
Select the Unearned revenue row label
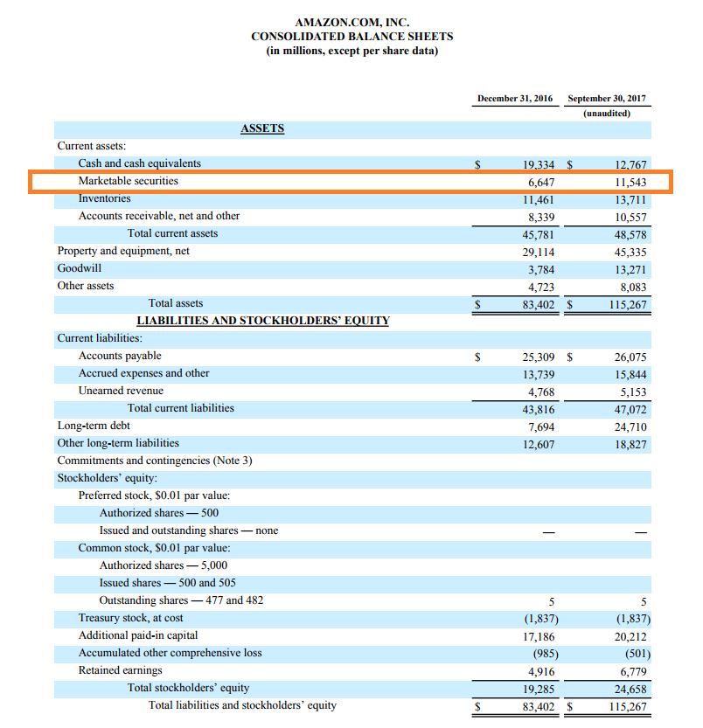[121, 391]
